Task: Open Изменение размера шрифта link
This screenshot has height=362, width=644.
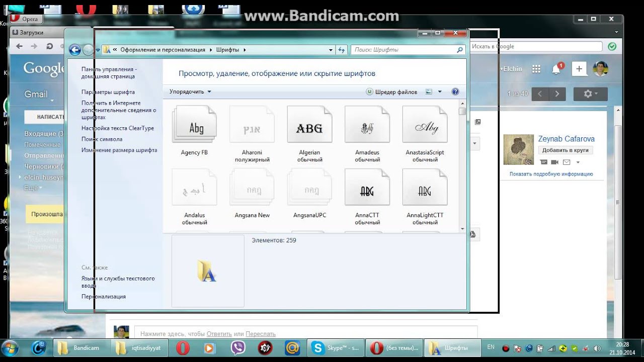Action: click(119, 150)
